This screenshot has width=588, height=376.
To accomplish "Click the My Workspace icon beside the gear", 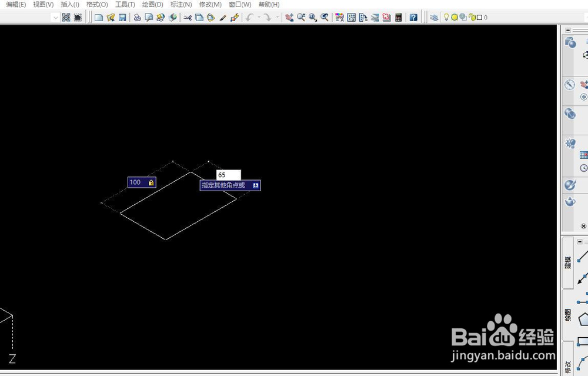I will pos(78,17).
